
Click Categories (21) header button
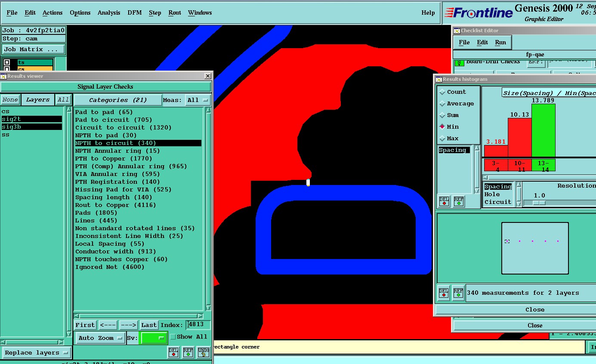pos(118,100)
